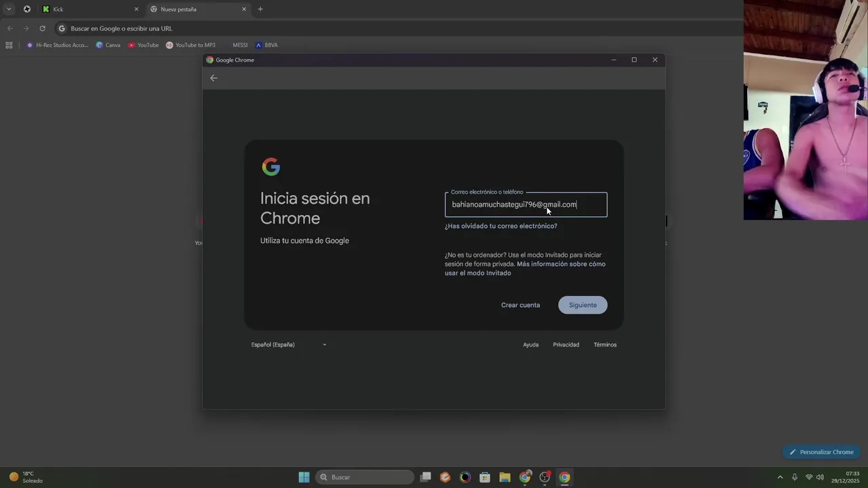868x488 pixels.
Task: Go back in the Google Chrome sign-in dialog
Action: tap(214, 78)
